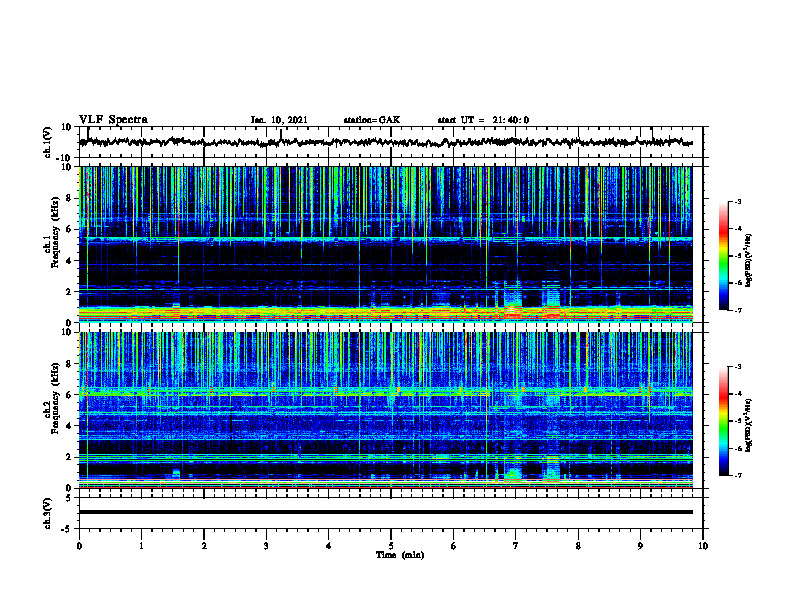This screenshot has height=612, width=792.
Task: Click the "-4" tick on ch.1 colorbar
Action: [x=738, y=228]
